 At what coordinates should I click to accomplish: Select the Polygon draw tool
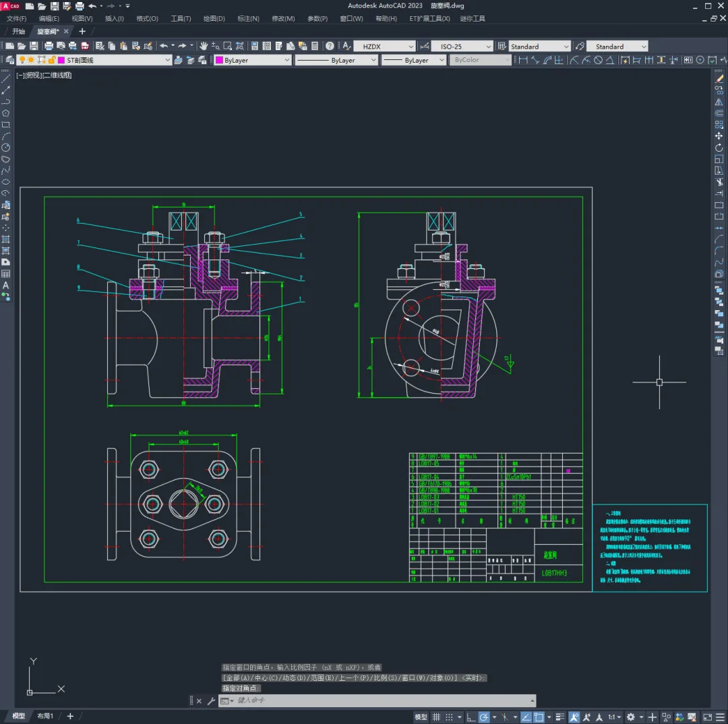point(6,113)
